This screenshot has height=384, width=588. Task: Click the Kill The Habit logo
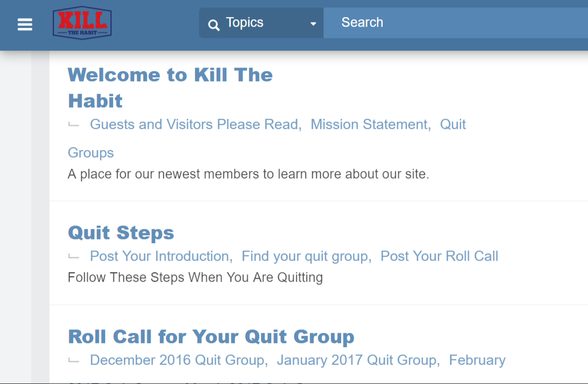point(82,23)
